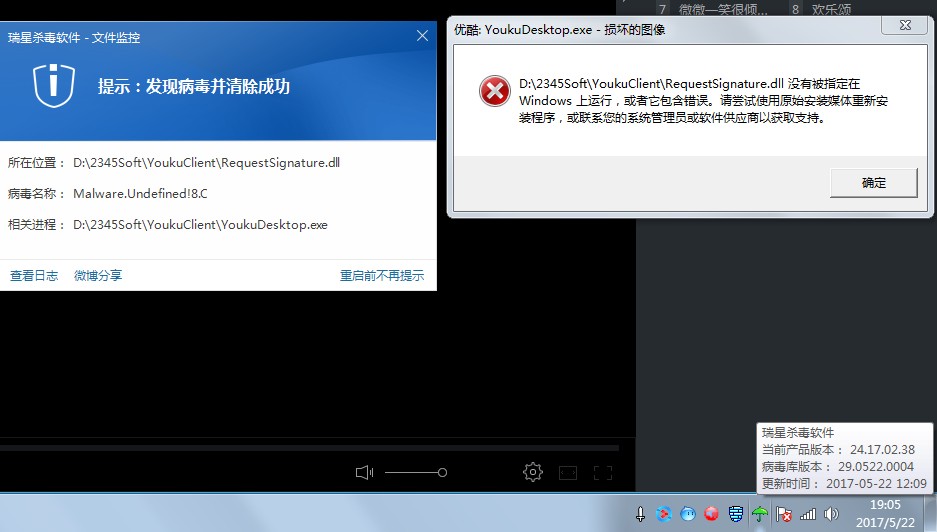Screen dimensions: 937x532
Task: Click 重启前不再提示 link
Action: (x=382, y=276)
